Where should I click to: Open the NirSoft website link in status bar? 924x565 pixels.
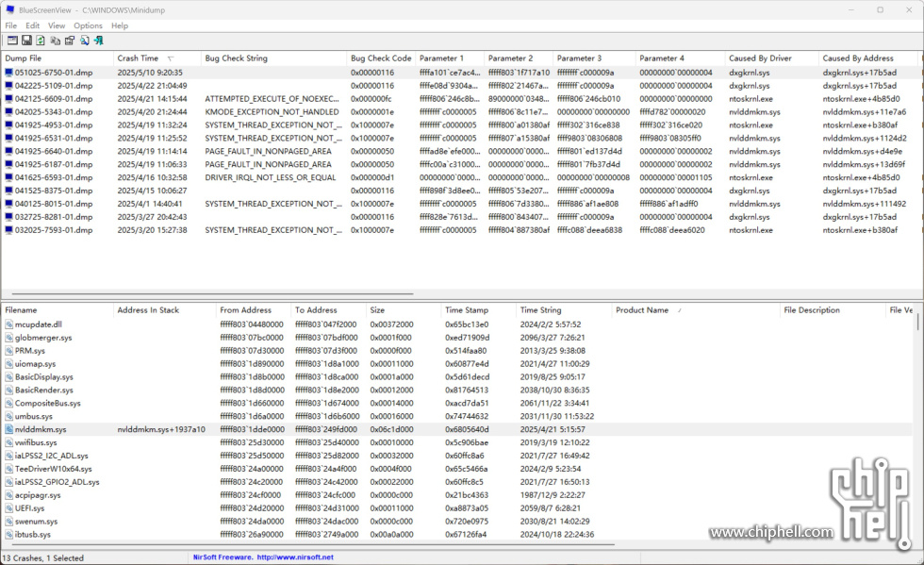point(294,557)
